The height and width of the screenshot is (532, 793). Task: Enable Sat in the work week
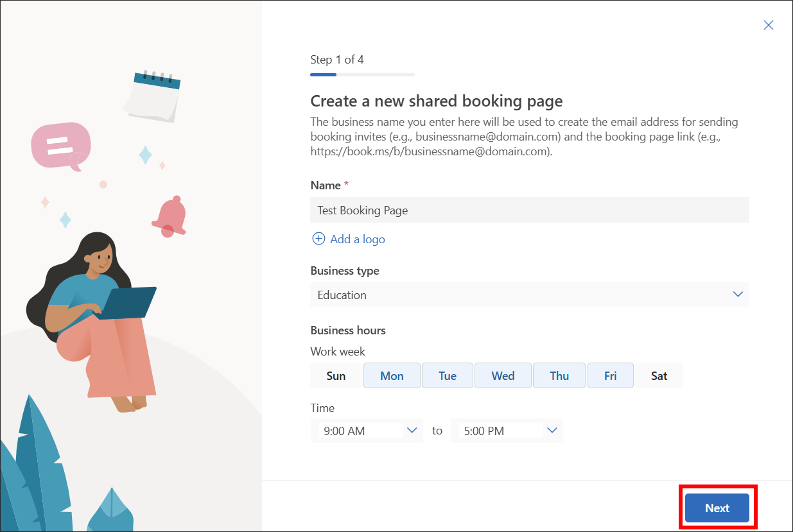(x=659, y=375)
